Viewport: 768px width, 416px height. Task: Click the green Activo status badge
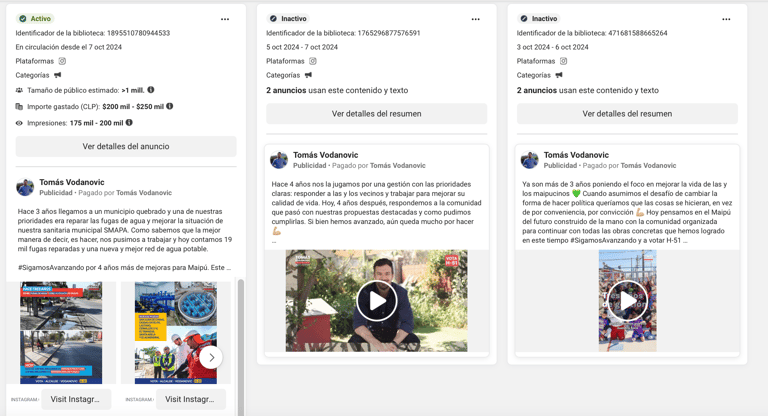[x=35, y=19]
